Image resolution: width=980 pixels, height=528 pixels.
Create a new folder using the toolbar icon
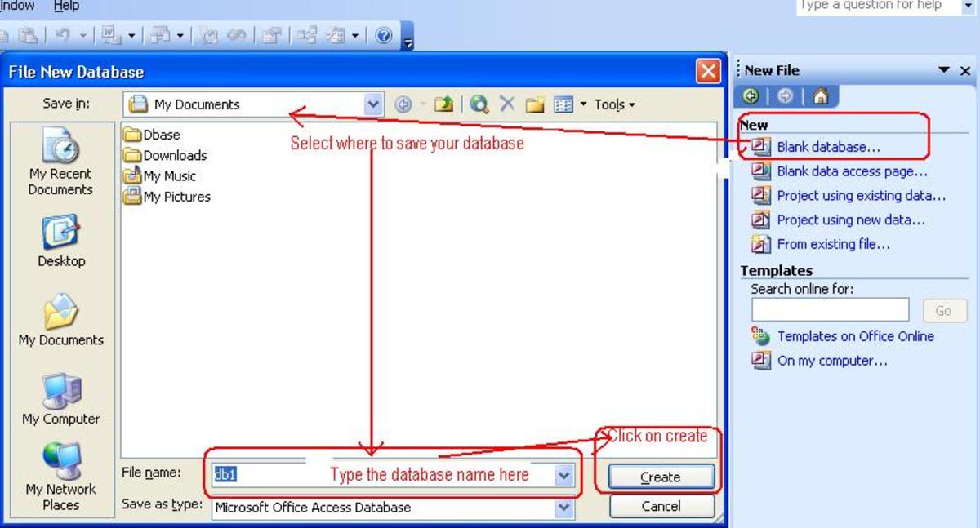[x=534, y=104]
